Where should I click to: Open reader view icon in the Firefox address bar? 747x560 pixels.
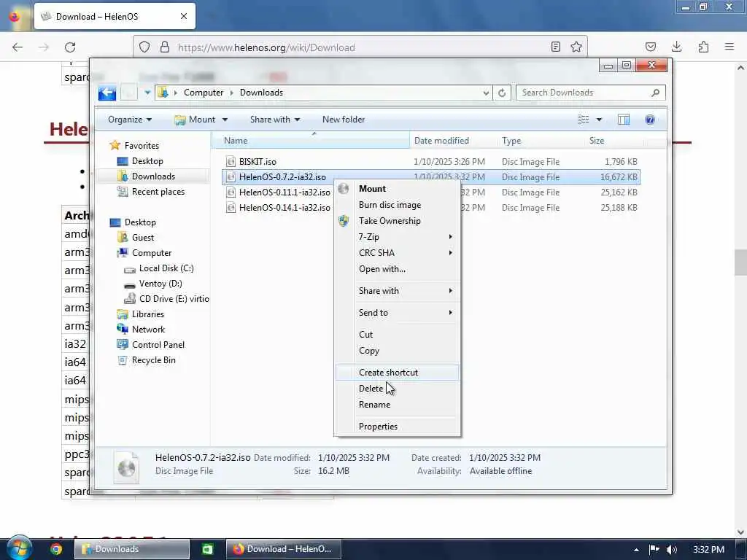click(x=555, y=47)
